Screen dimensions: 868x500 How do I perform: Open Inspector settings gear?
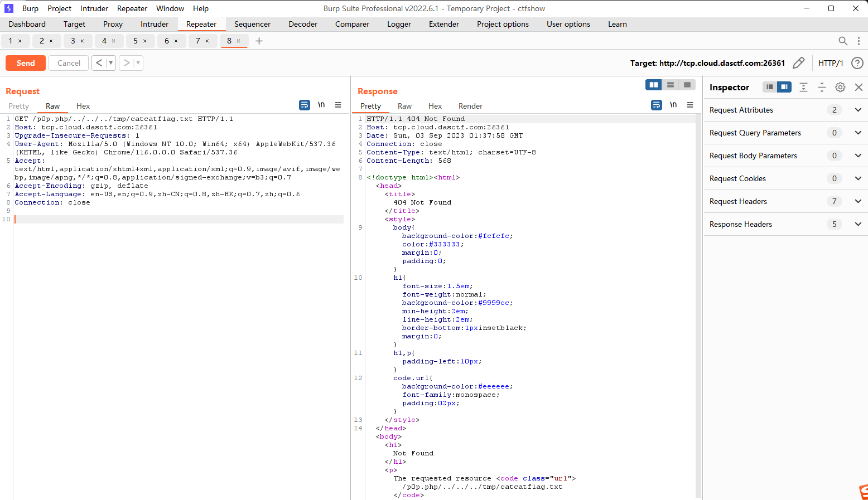click(x=840, y=87)
